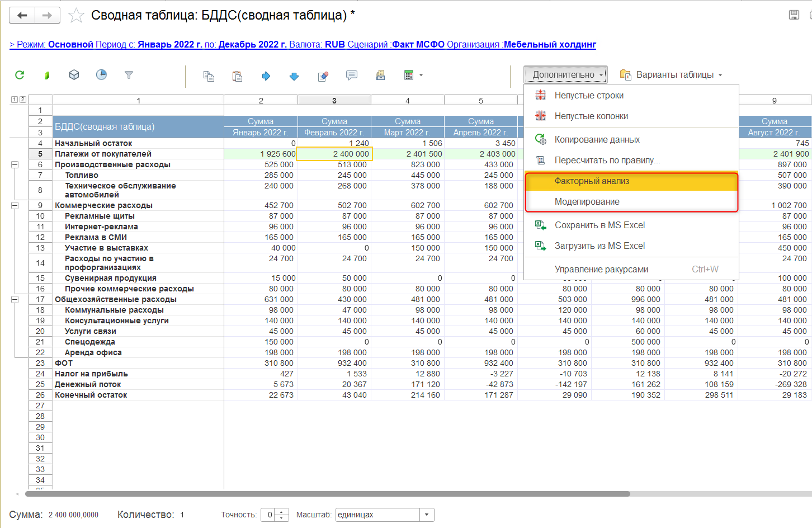
Task: Open the Масштаб dropdown list
Action: click(427, 515)
